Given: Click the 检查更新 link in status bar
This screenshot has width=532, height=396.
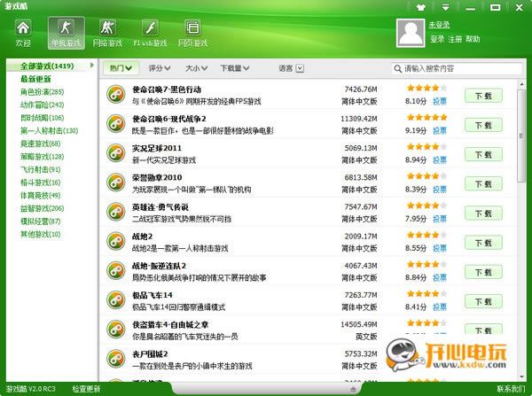Looking at the screenshot, I should pos(86,389).
